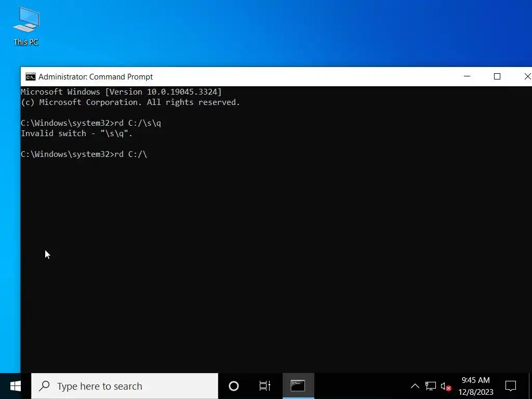Screen dimensions: 532x399
Task: Select the Command Prompt taskbar button
Action: 298,386
